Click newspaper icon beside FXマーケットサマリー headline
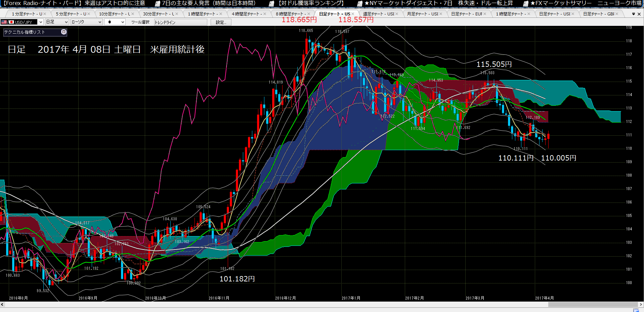 (x=526, y=4)
